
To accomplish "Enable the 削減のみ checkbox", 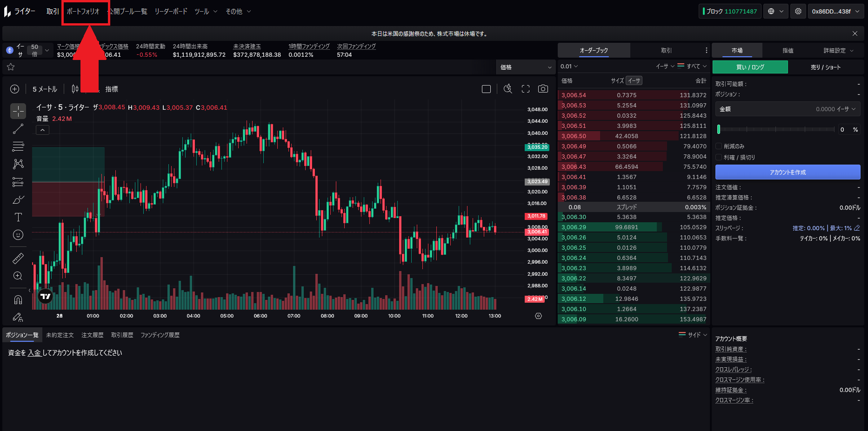I will (719, 146).
